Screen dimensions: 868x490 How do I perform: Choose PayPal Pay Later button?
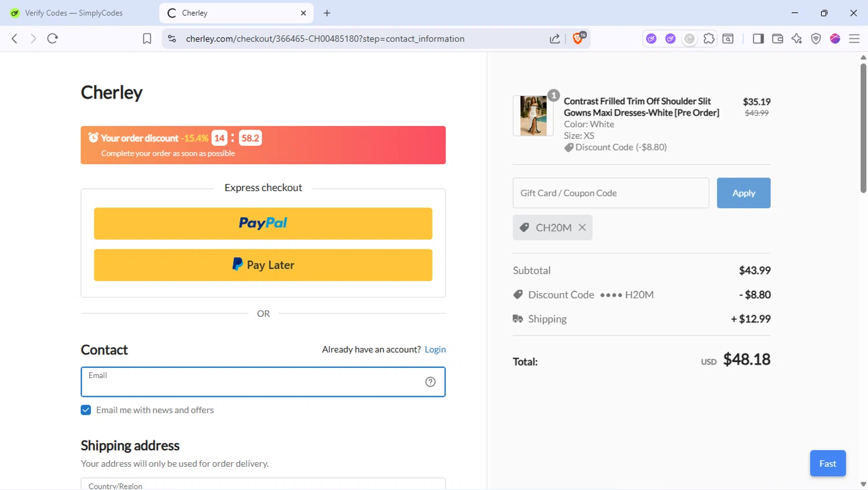[x=263, y=265]
